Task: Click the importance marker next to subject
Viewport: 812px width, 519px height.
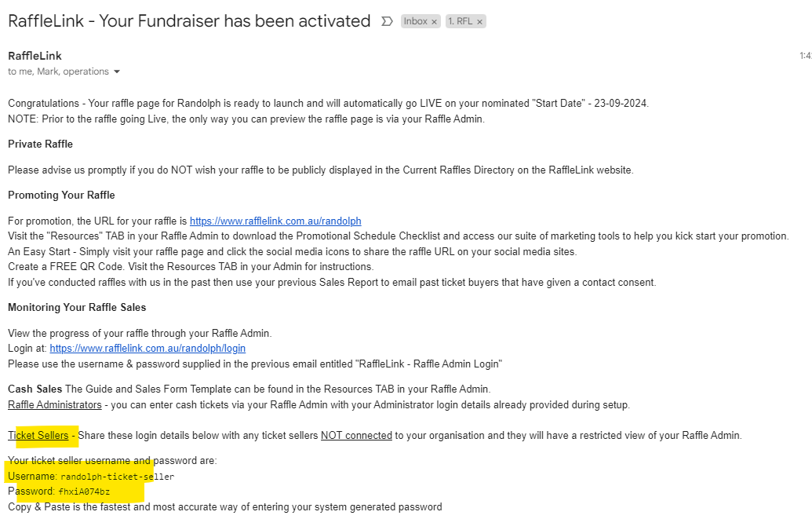Action: 386,22
